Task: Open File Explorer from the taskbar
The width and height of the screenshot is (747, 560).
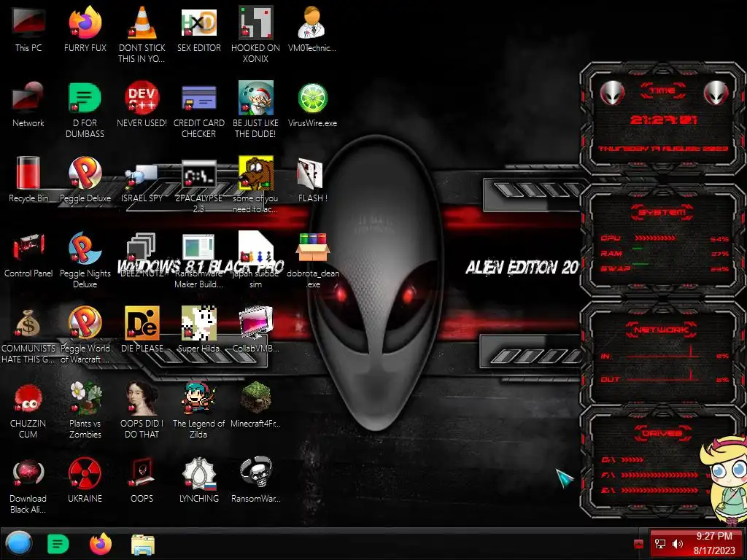Action: tap(142, 544)
